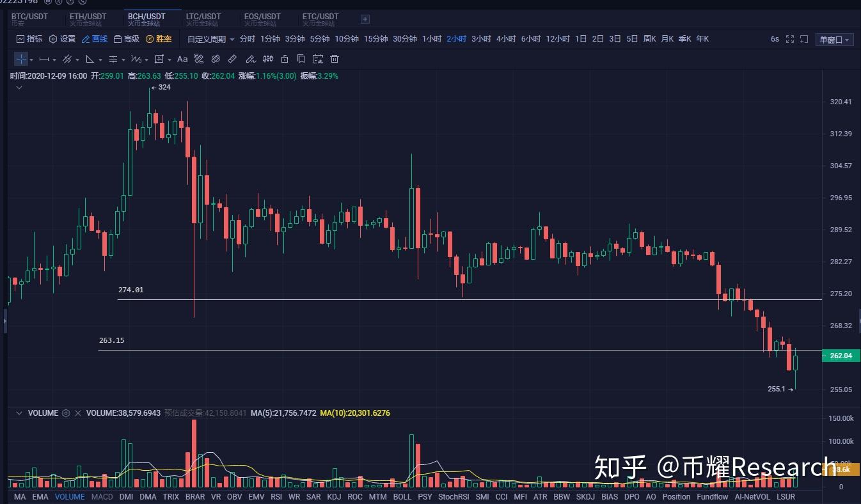The height and width of the screenshot is (504, 861).
Task: Remove the VOLUME indicator with X
Action: (x=78, y=413)
